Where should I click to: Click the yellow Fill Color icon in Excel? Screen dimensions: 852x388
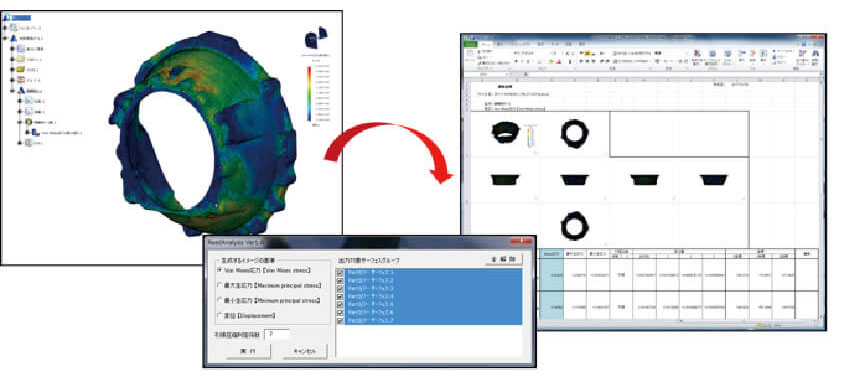(551, 62)
